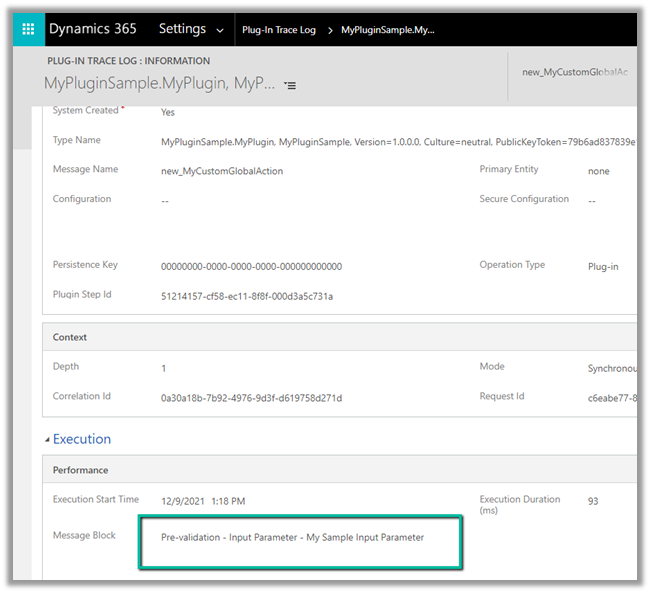Go to Plug-In Trace Log breadcrumb
650x593 pixels.
pyautogui.click(x=278, y=30)
